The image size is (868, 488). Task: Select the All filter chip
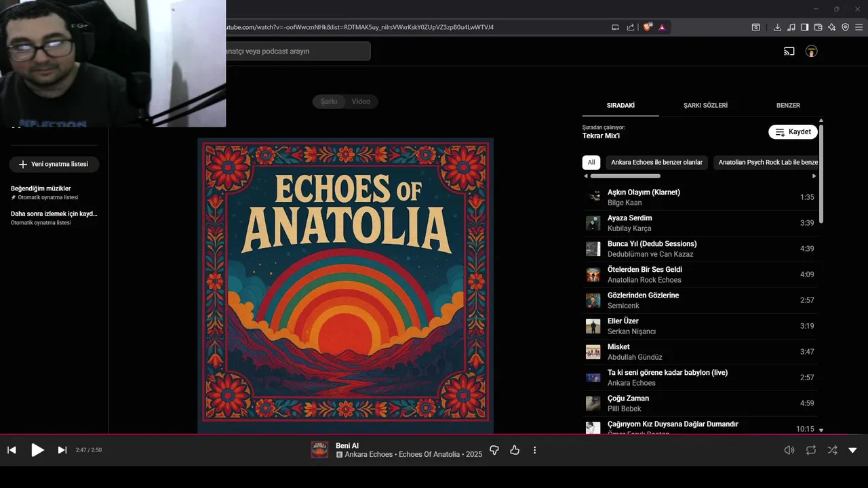click(591, 162)
